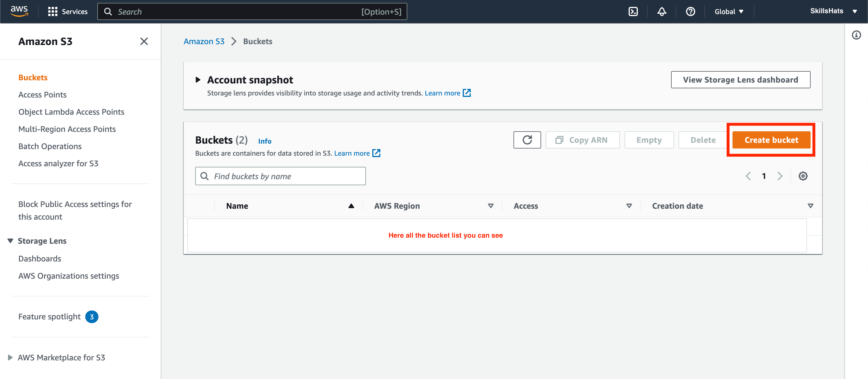This screenshot has width=868, height=379.
Task: Open AWS Organizations settings
Action: click(68, 276)
